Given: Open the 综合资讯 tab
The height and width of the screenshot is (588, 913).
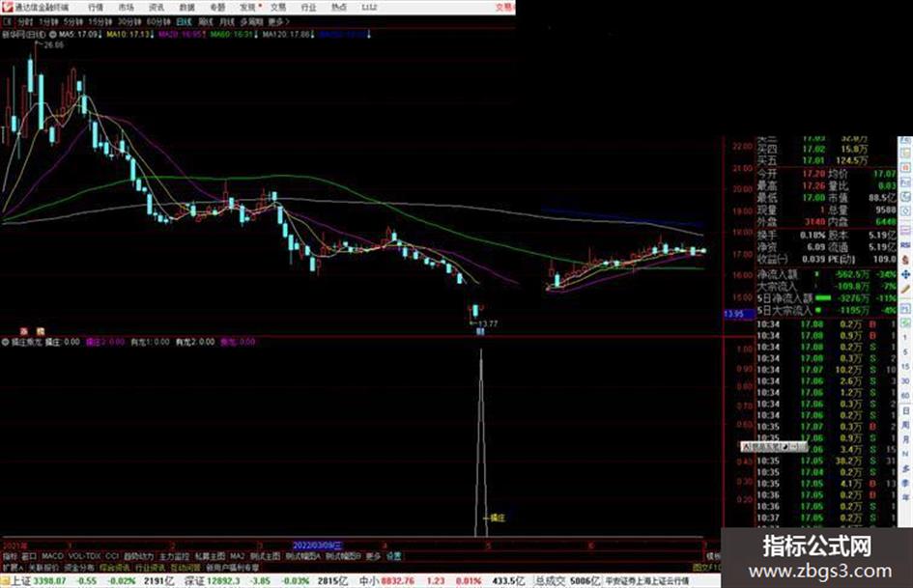Looking at the screenshot, I should [x=115, y=567].
